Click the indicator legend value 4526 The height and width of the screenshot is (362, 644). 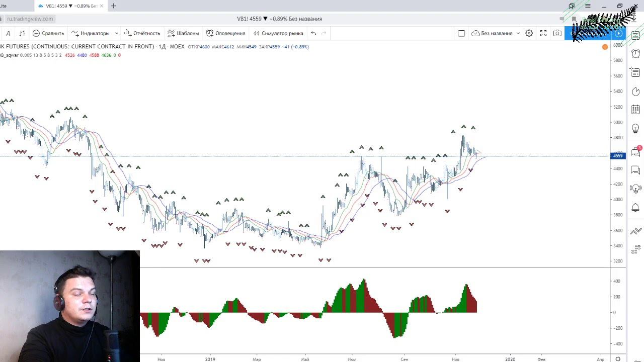click(70, 55)
